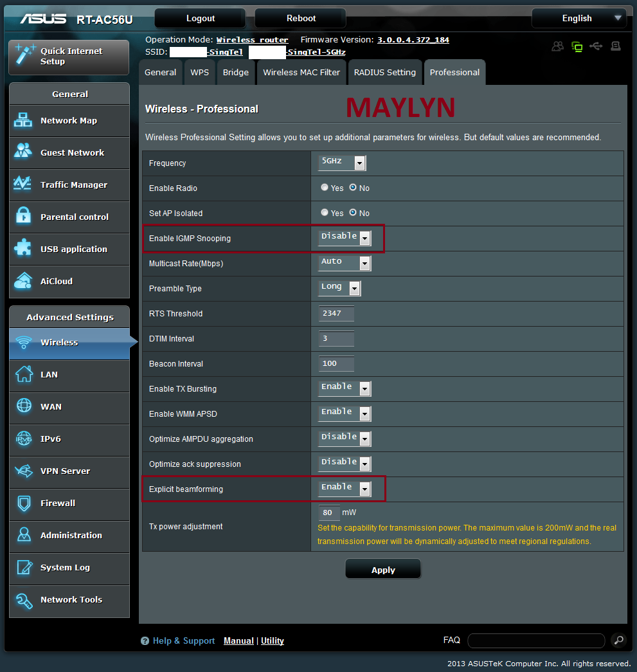Click the USB status icon in header
The image size is (637, 672).
pos(596,46)
